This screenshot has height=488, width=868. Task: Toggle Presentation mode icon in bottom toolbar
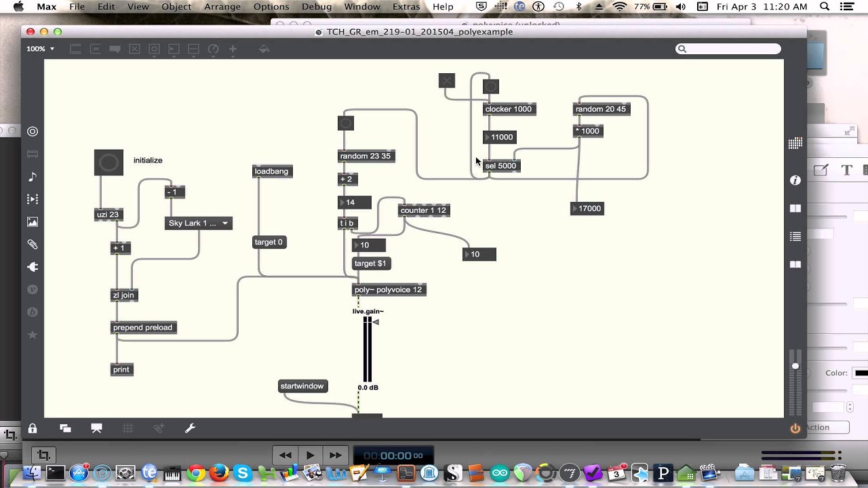tap(96, 428)
